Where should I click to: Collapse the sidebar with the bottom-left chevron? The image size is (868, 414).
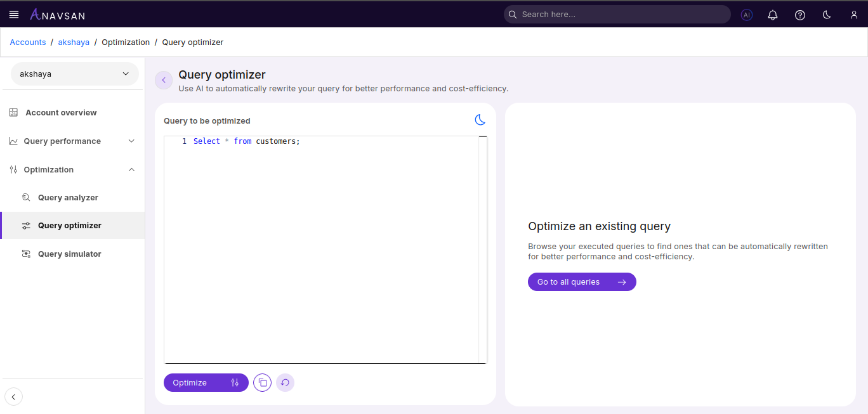pos(13,396)
